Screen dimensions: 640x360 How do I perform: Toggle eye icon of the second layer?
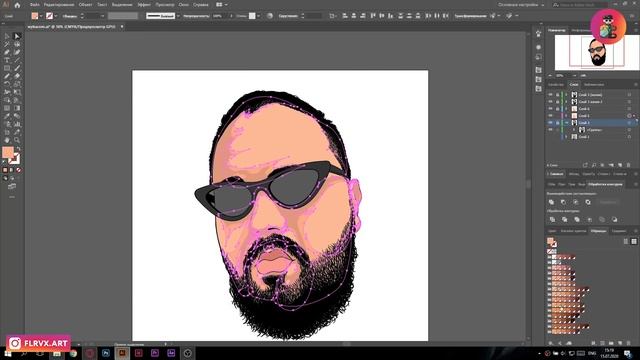(550, 102)
